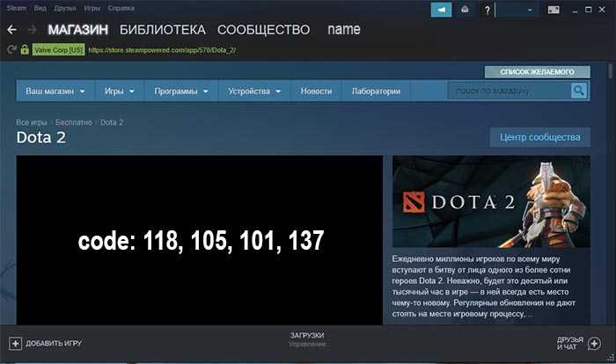Click the black video player area
Screen dimensions: 616x364
(200, 240)
